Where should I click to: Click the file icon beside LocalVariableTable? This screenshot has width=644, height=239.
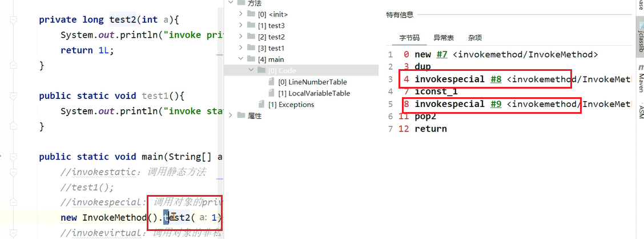click(271, 93)
